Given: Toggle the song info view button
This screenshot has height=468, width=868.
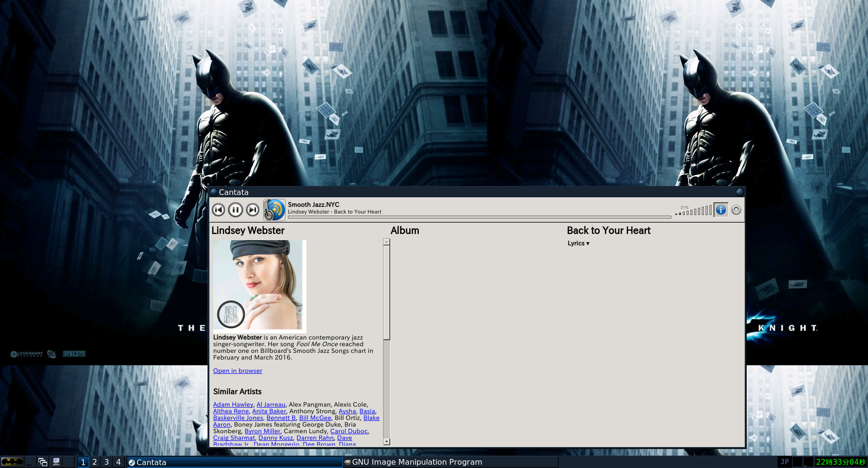Looking at the screenshot, I should point(721,210).
